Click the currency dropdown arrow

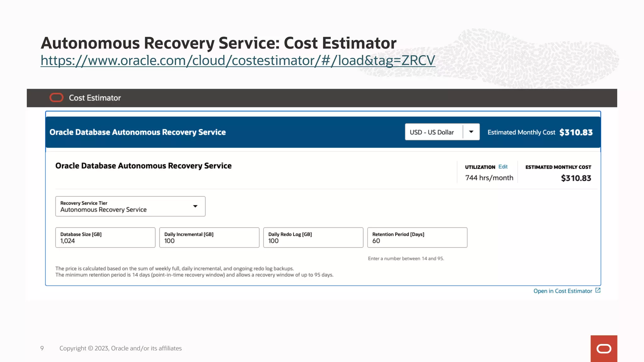471,132
